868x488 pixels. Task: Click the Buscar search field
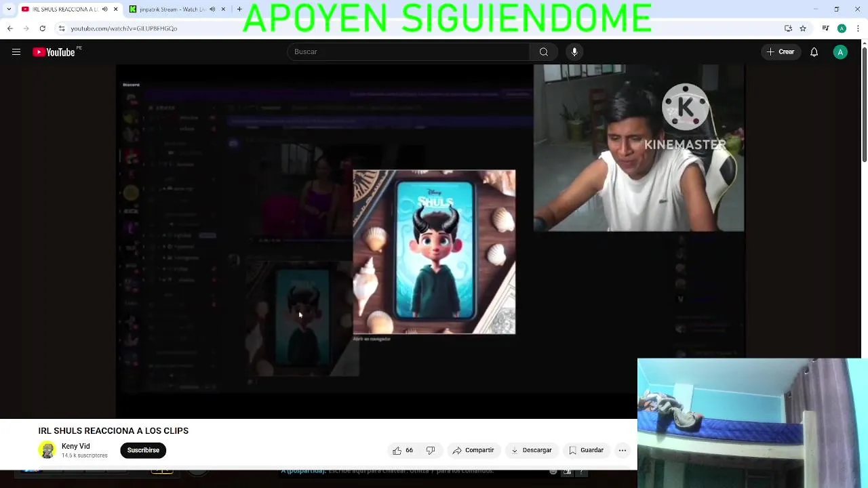click(409, 52)
